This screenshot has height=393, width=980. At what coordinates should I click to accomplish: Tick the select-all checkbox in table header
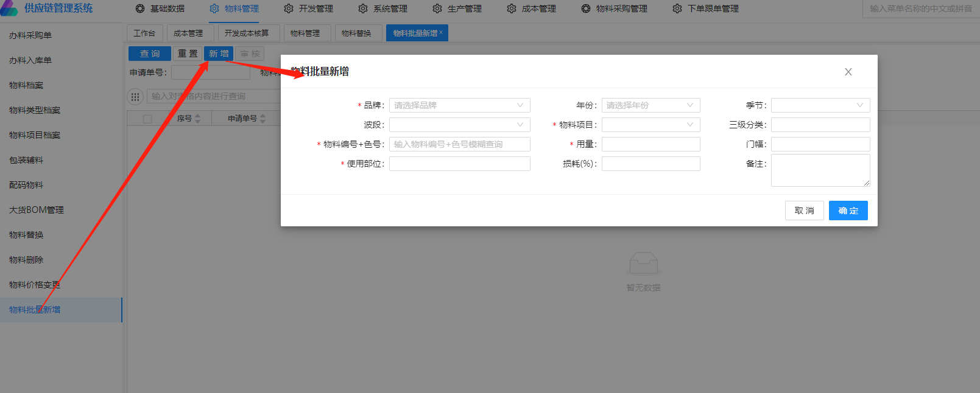coord(147,119)
